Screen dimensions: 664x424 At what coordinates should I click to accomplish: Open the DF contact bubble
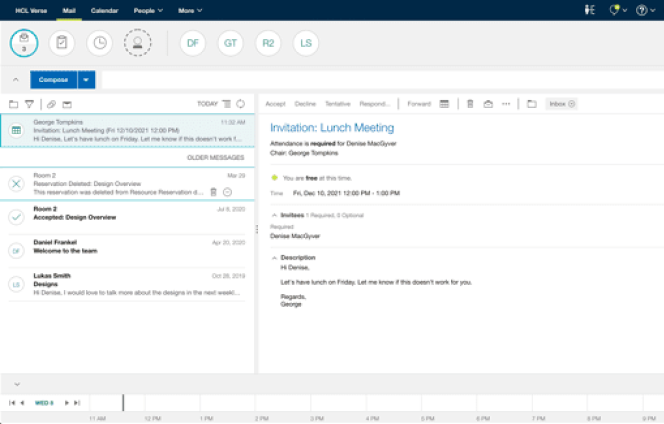tap(193, 43)
